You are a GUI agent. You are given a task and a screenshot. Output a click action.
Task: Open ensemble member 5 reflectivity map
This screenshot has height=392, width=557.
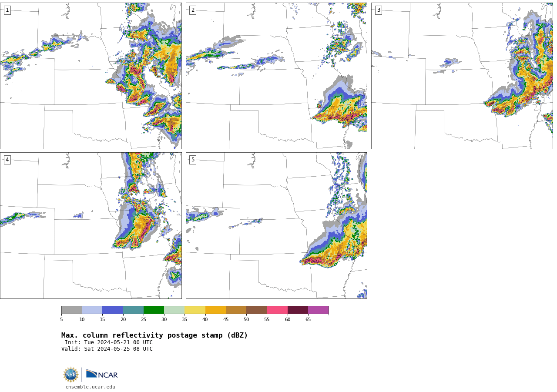(x=276, y=225)
